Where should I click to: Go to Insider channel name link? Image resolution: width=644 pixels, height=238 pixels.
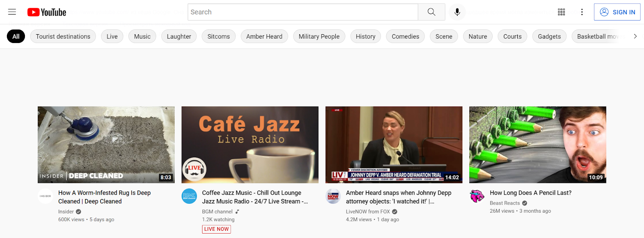point(66,211)
